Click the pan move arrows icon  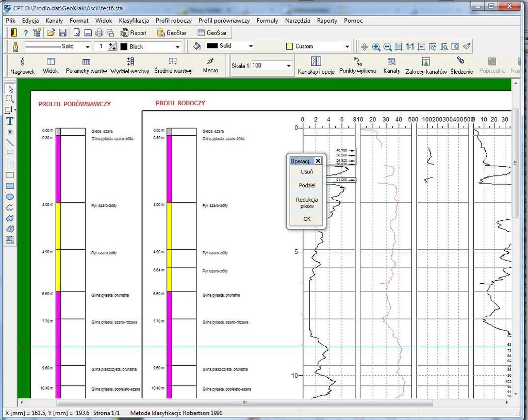365,47
